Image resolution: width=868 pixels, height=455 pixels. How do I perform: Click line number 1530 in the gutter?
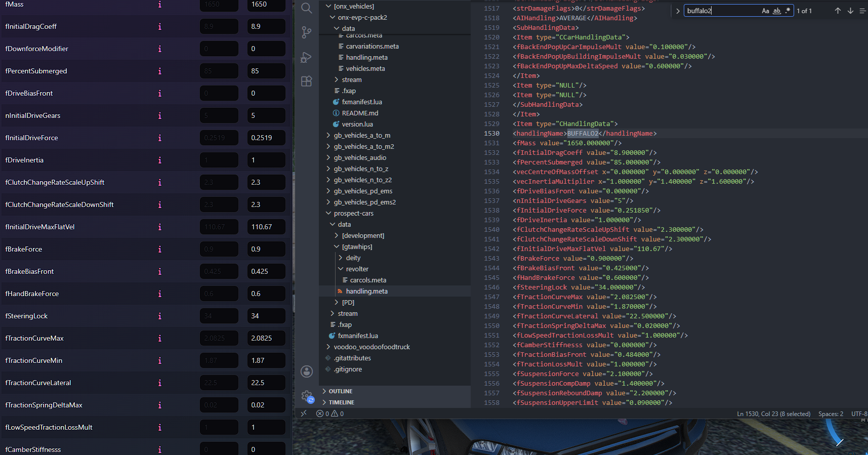491,134
